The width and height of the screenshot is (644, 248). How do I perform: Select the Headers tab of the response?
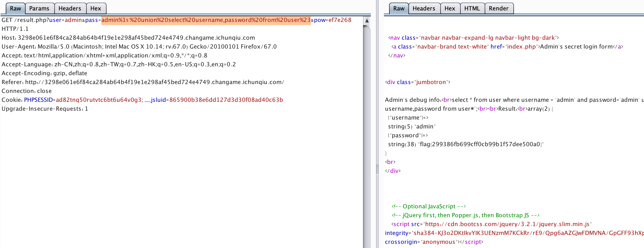[424, 8]
